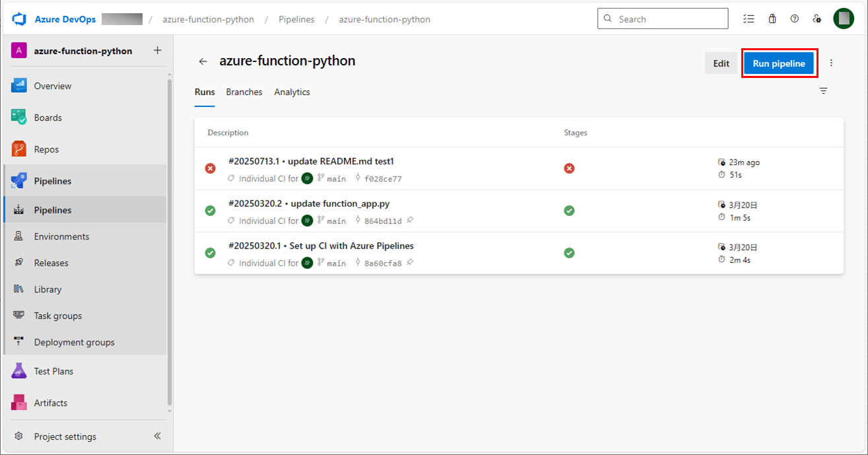Click the plus icon next to project name

click(157, 50)
